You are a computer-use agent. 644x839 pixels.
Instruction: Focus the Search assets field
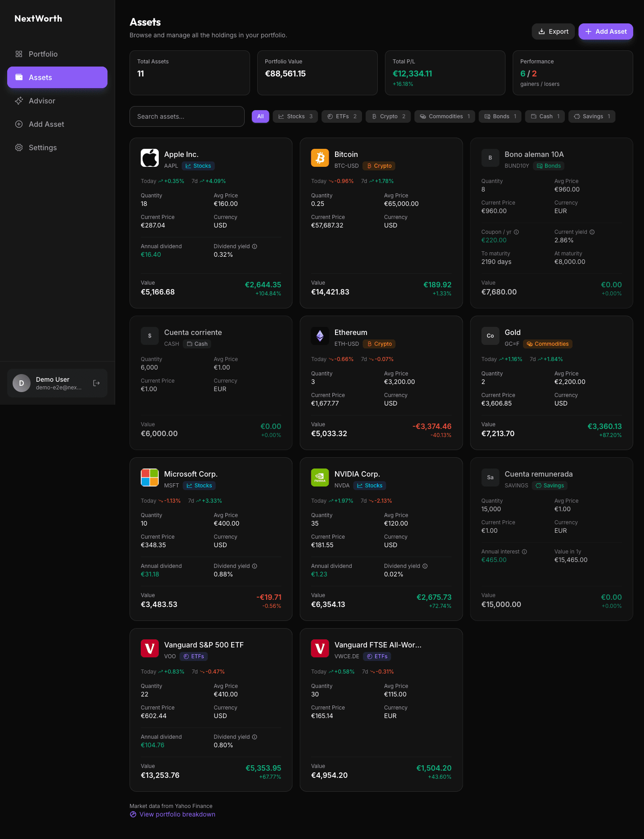pyautogui.click(x=187, y=116)
